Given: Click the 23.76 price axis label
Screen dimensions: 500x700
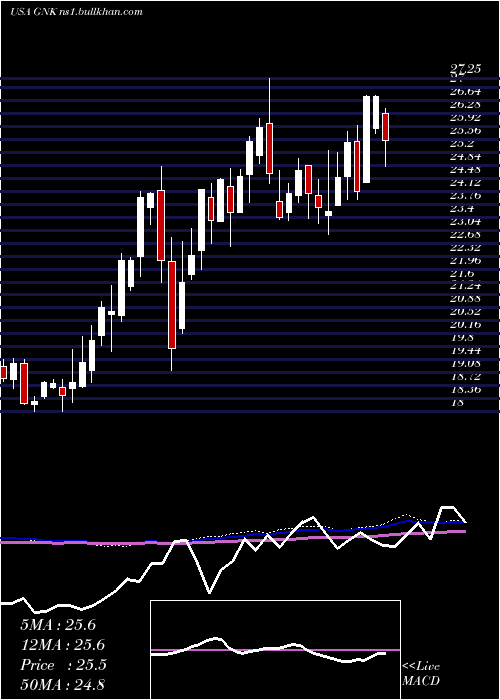Looking at the screenshot, I should [x=465, y=196].
